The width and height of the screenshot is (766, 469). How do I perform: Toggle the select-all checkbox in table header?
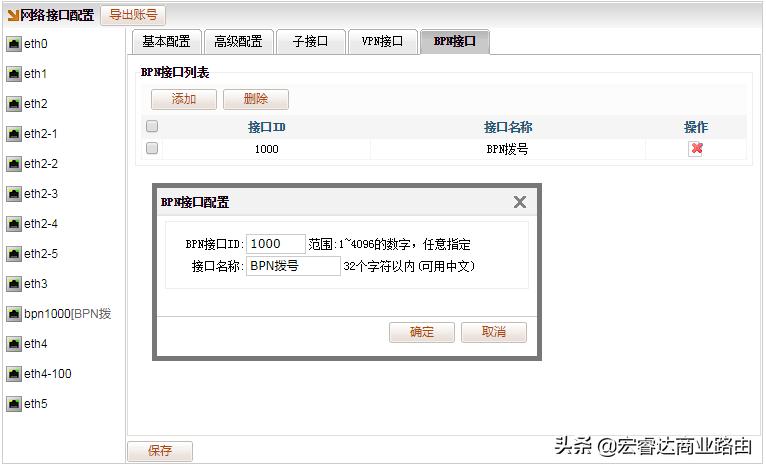pos(152,127)
